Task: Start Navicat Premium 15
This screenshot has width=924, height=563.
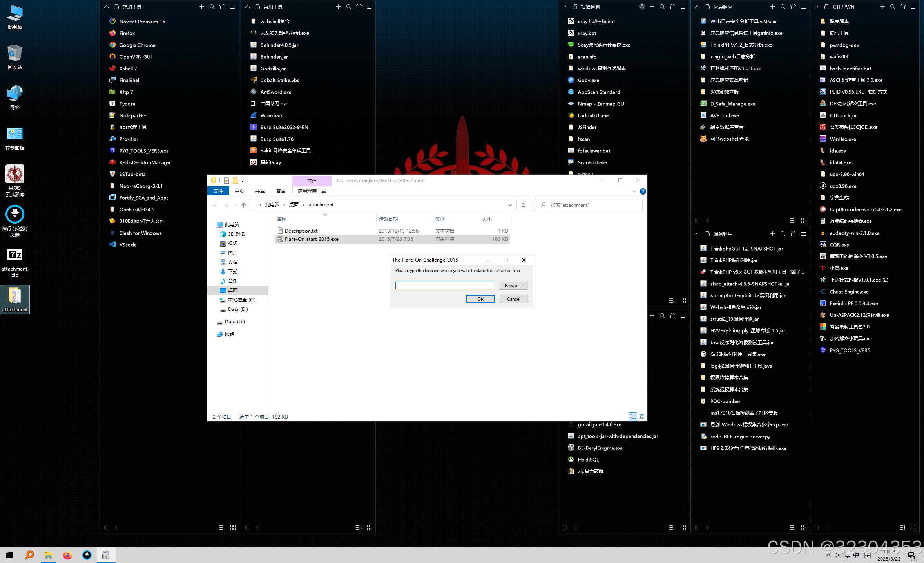Action: click(141, 21)
